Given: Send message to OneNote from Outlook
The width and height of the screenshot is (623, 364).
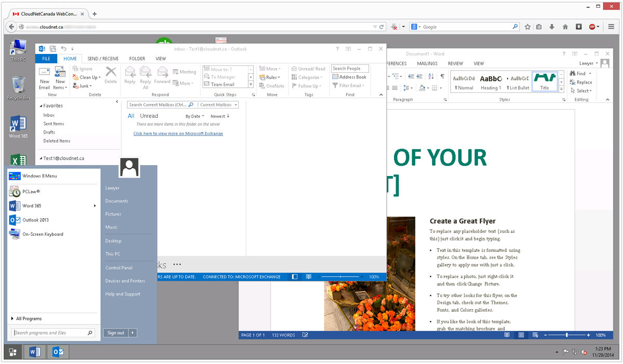Looking at the screenshot, I should 272,86.
